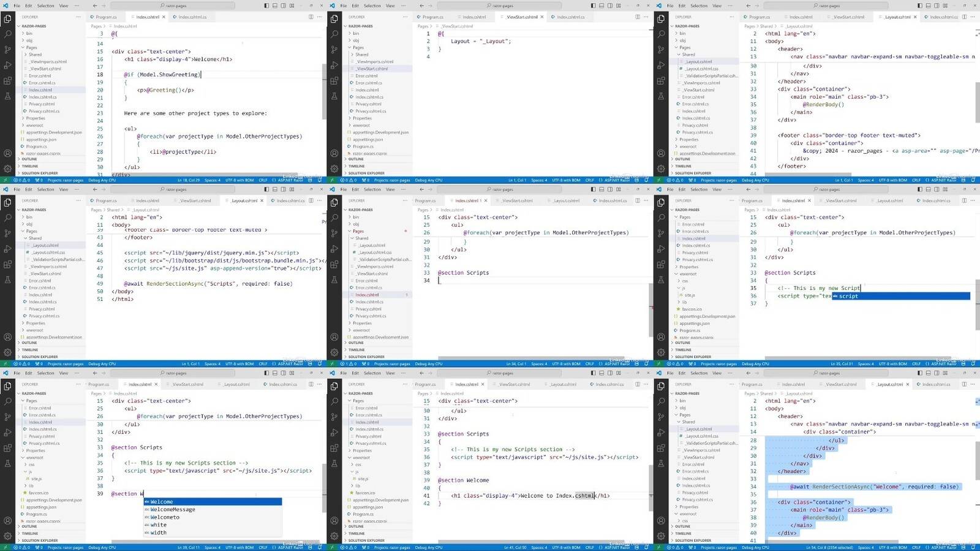Open Source Control in center window
The height and width of the screenshot is (551, 980).
(x=334, y=234)
